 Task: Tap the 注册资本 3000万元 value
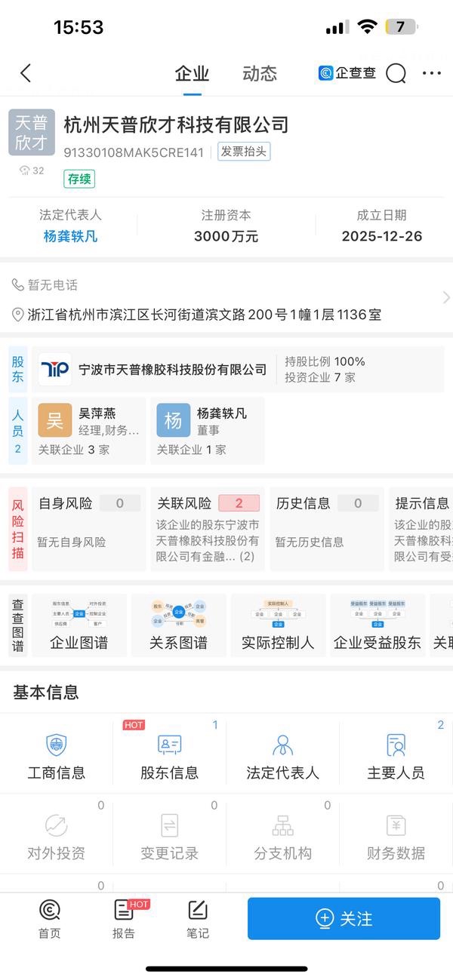point(226,236)
